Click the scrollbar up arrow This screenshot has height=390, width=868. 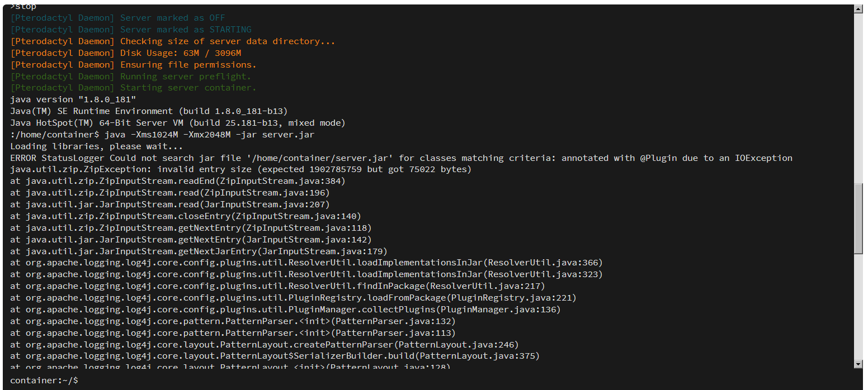click(858, 9)
